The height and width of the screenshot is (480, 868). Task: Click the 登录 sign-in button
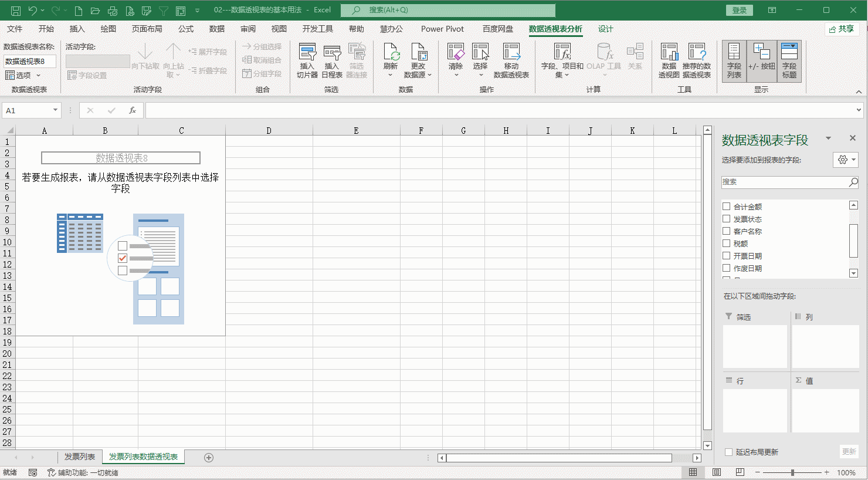[740, 10]
